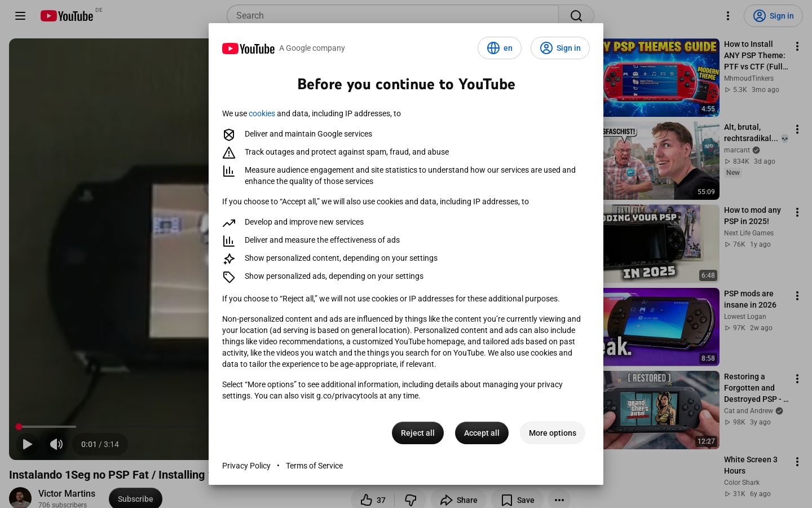
Task: Open options menu for Next Life Games video
Action: click(797, 212)
